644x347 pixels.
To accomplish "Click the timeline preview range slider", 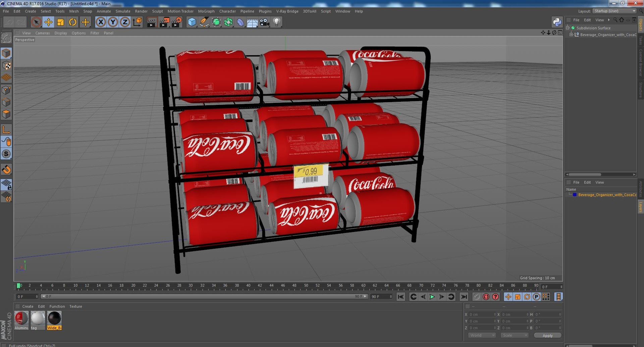I will pyautogui.click(x=204, y=296).
